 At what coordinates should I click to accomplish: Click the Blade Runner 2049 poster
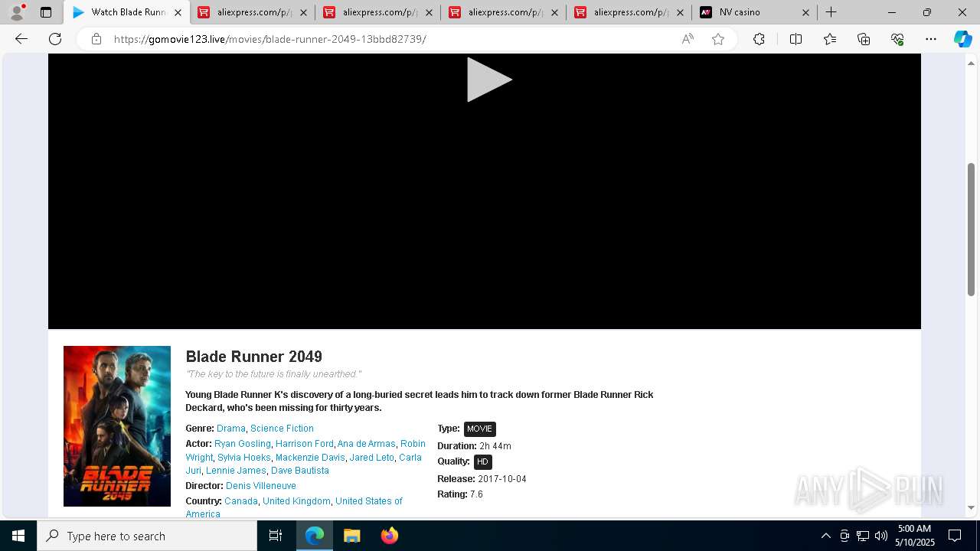coord(117,426)
